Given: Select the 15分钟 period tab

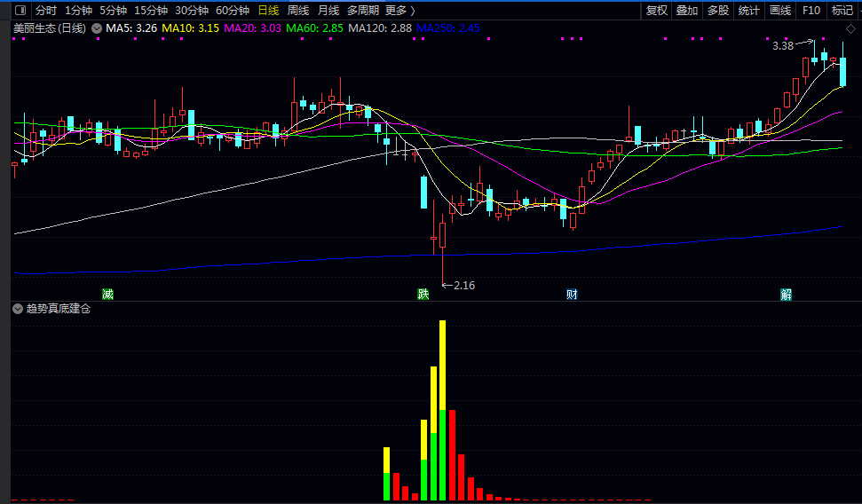Looking at the screenshot, I should tap(151, 11).
